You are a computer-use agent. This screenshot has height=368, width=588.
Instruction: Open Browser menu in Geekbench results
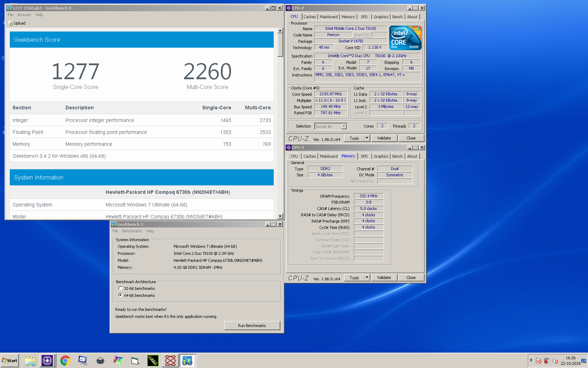(24, 15)
